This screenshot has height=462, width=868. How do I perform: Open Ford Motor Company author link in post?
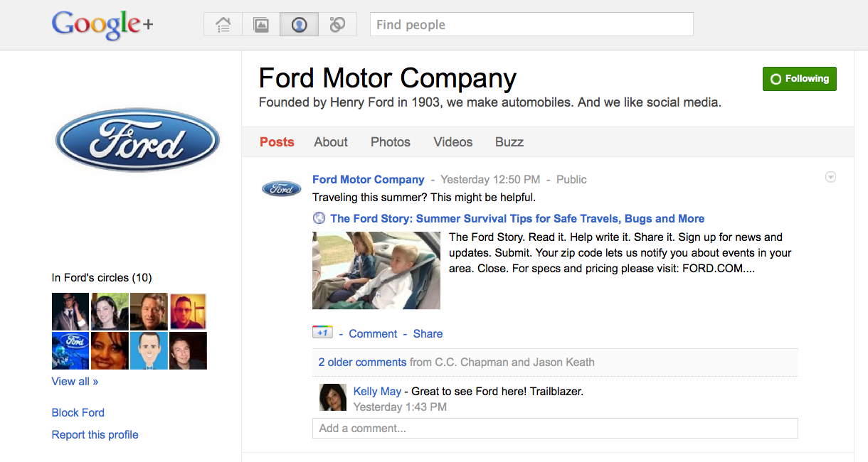369,179
